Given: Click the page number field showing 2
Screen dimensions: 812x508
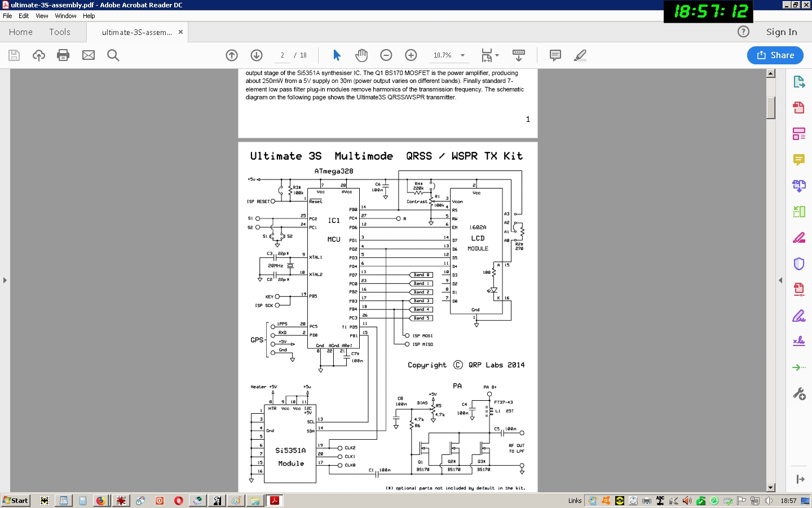Looking at the screenshot, I should click(283, 55).
